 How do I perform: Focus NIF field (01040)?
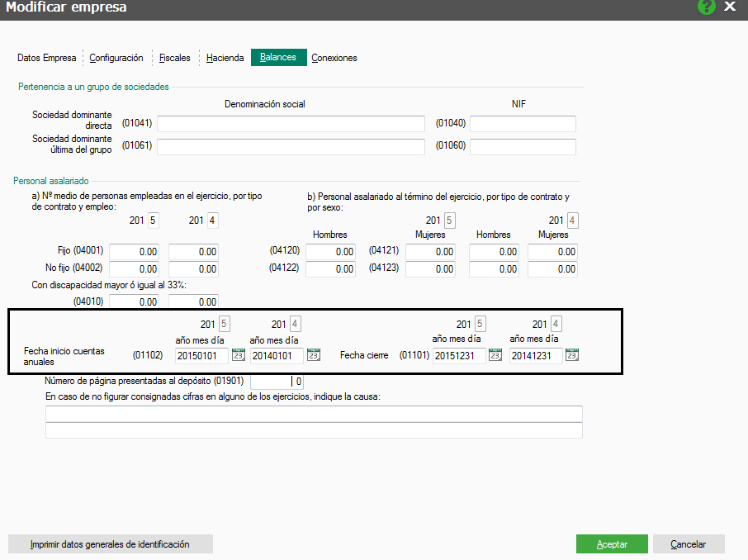[523, 124]
